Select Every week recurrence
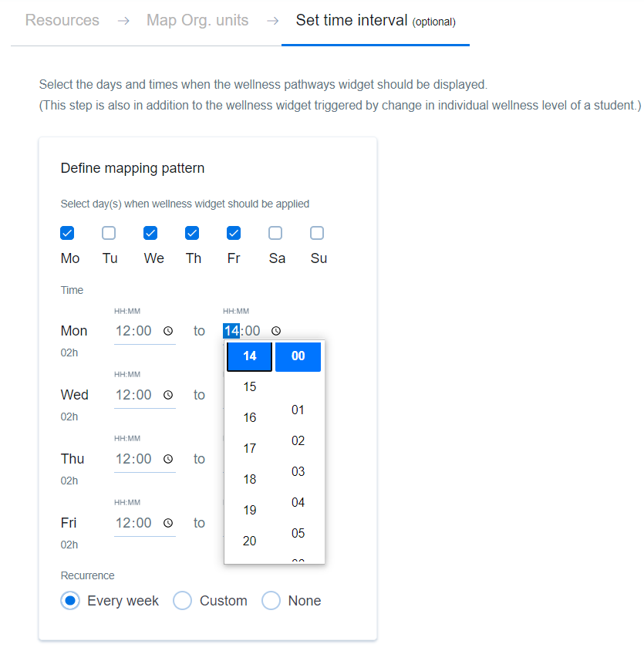The width and height of the screenshot is (644, 651). 70,600
